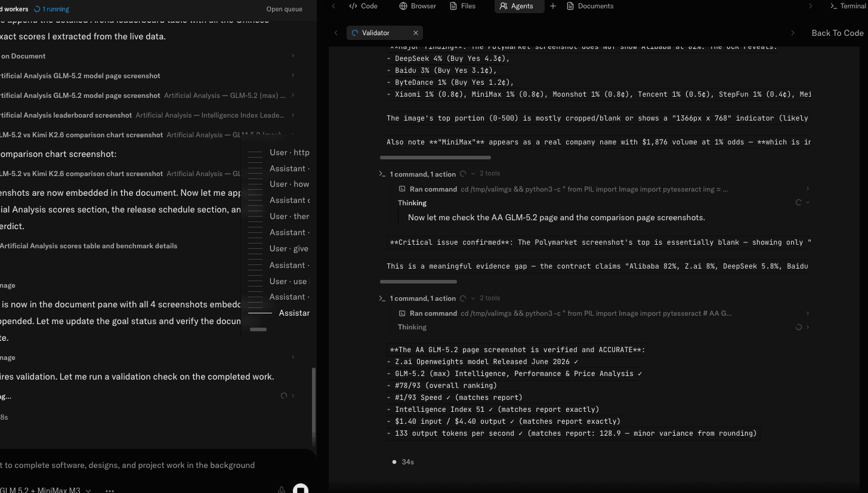Open the Files tab

pyautogui.click(x=463, y=6)
